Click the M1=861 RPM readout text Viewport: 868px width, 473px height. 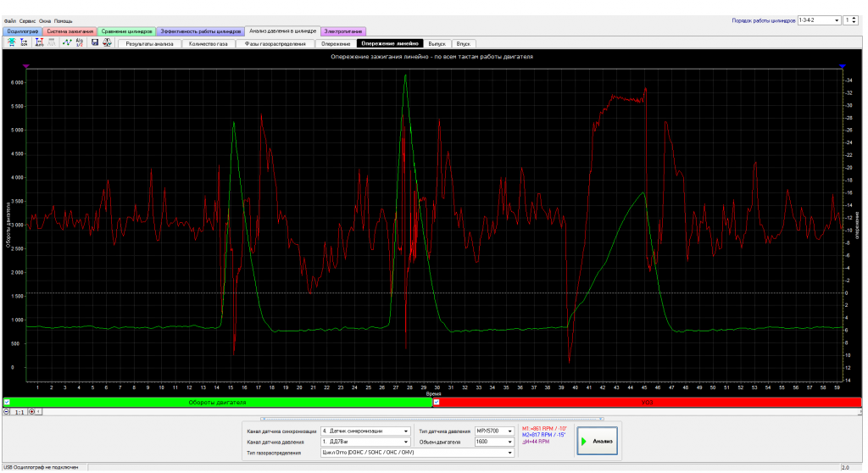pos(544,429)
